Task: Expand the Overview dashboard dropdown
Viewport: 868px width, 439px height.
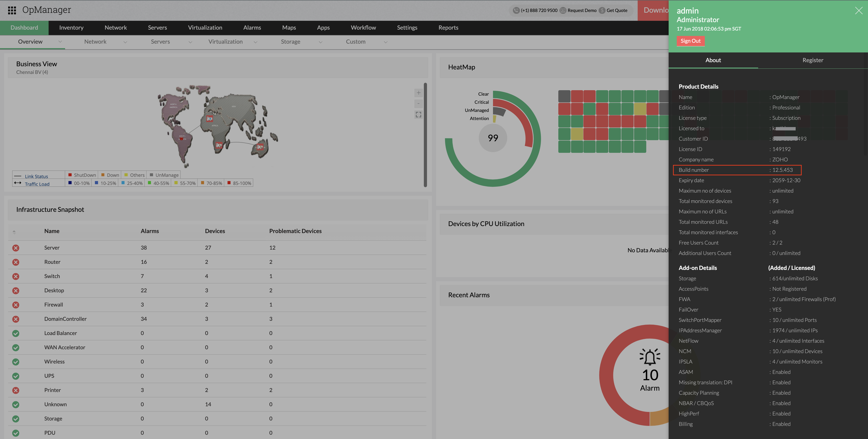Action: pyautogui.click(x=60, y=42)
